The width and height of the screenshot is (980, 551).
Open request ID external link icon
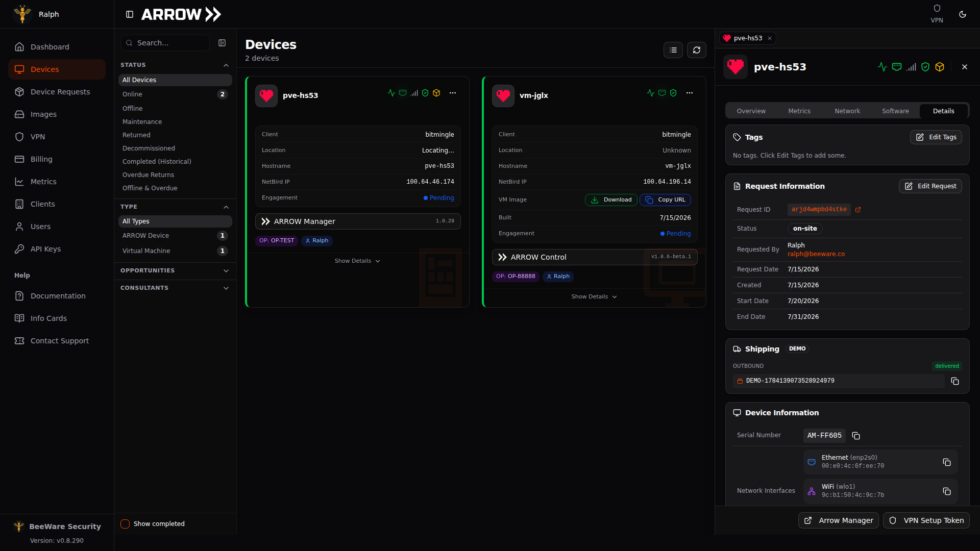click(x=858, y=210)
